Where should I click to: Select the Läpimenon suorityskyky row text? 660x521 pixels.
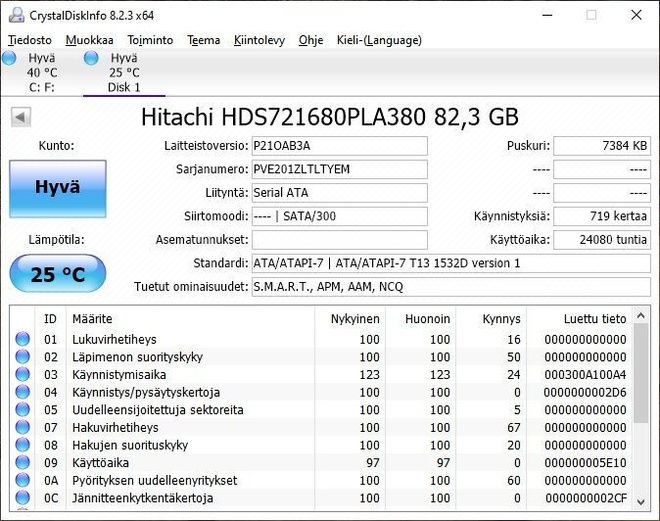click(x=138, y=357)
